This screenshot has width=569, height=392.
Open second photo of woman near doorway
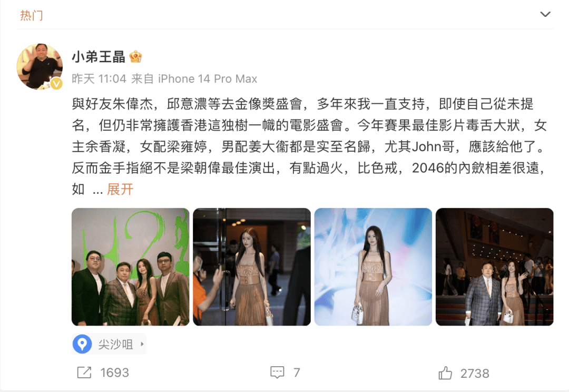click(252, 267)
